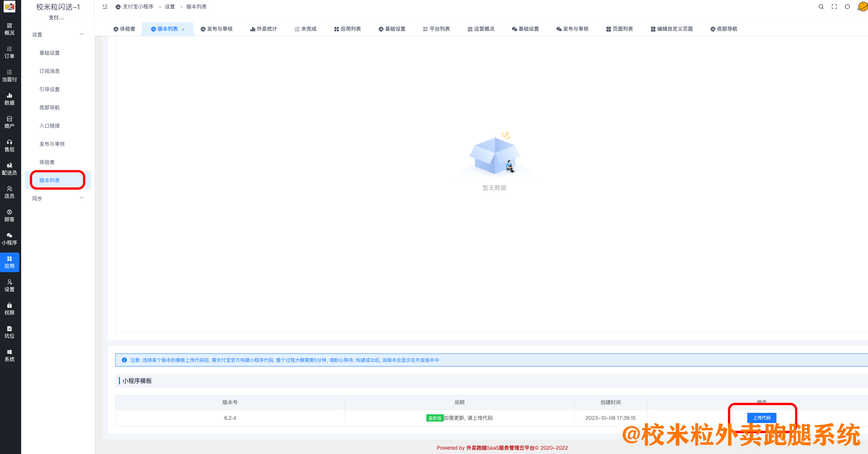Click the refresh page icon
Image resolution: width=868 pixels, height=454 pixels.
tap(847, 7)
